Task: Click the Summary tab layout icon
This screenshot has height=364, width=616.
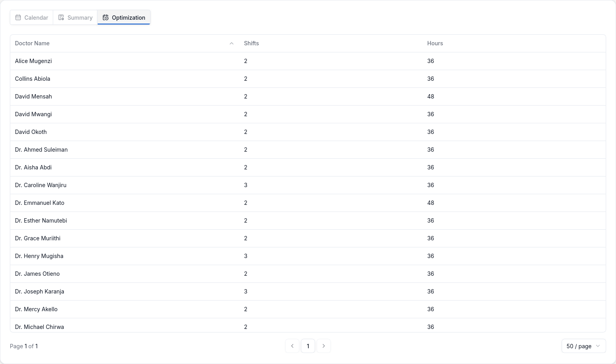Action: 61,17
